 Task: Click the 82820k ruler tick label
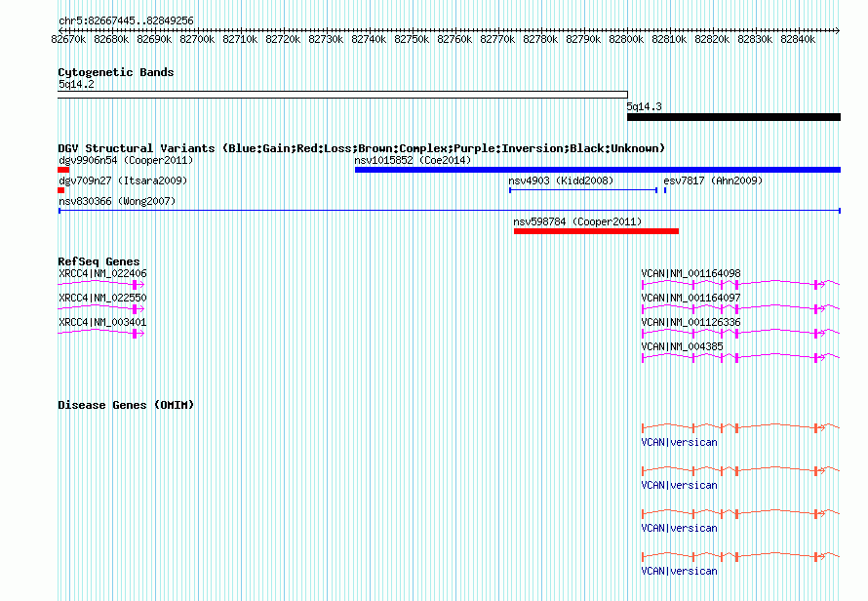click(712, 39)
